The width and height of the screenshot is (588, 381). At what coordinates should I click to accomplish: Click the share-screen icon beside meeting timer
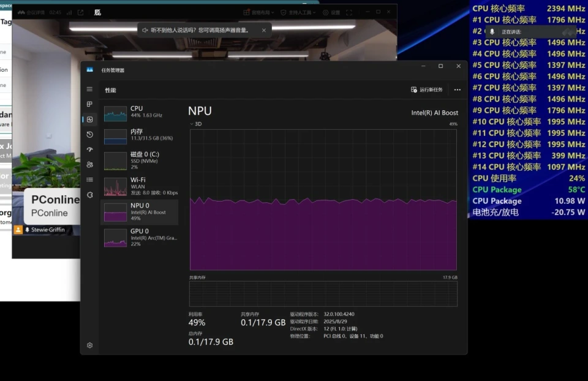point(80,12)
